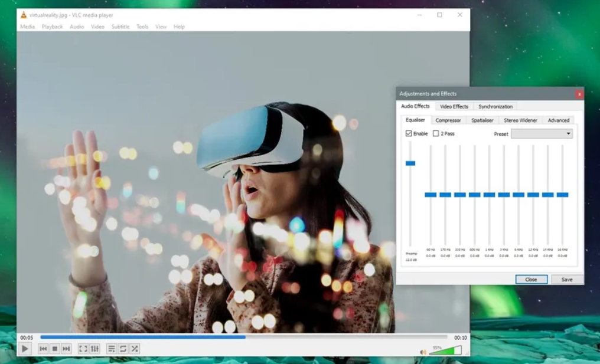Open the Advanced sub-tab

point(559,120)
